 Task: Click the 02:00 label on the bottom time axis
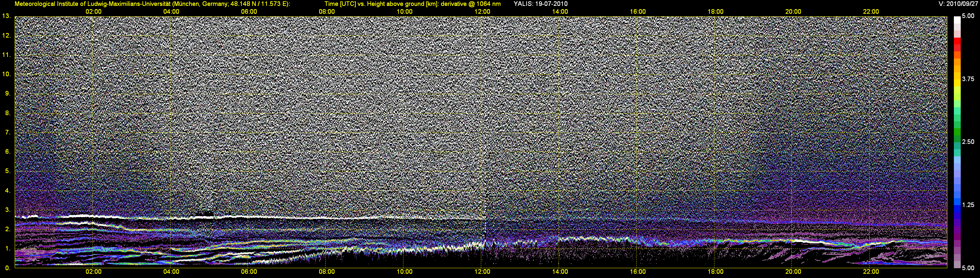[93, 272]
